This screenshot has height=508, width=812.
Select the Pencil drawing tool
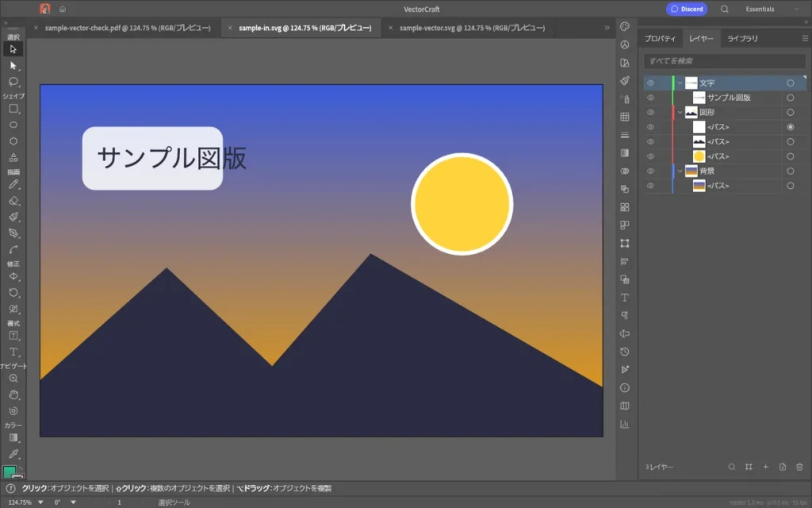[x=13, y=184]
